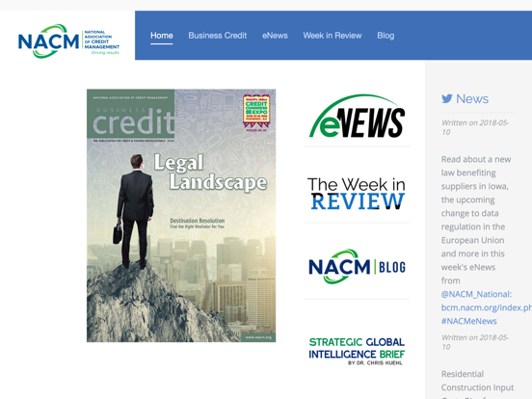Screen dimensions: 532x399
Task: Click 'Destination Resolution' text on the cover
Action: (198, 221)
